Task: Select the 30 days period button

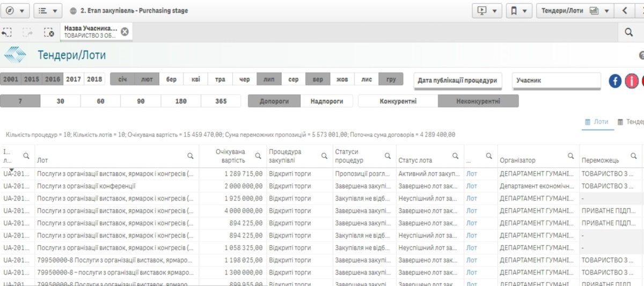Action: pos(60,101)
